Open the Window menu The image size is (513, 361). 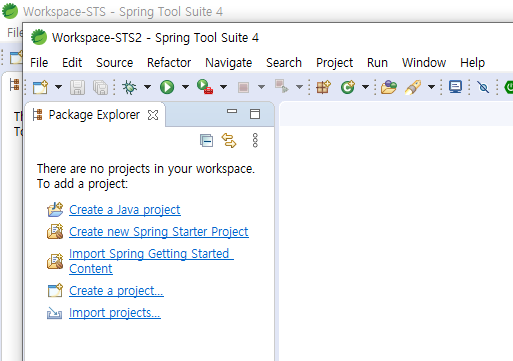pyautogui.click(x=424, y=63)
